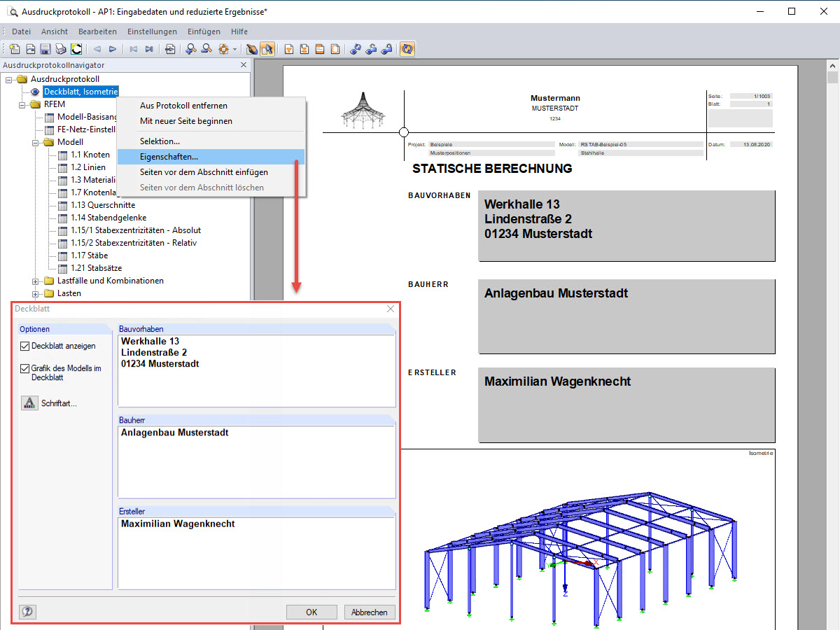Toggle eye icon beside Deckblatt, Isometrie
Image resolution: width=840 pixels, height=630 pixels.
click(35, 92)
